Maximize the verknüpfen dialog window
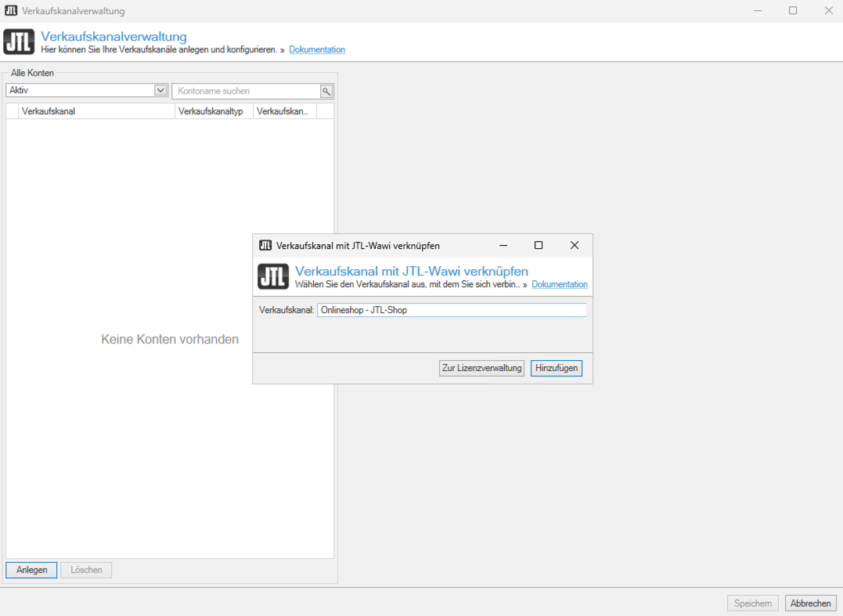Image resolution: width=843 pixels, height=616 pixels. (x=539, y=245)
